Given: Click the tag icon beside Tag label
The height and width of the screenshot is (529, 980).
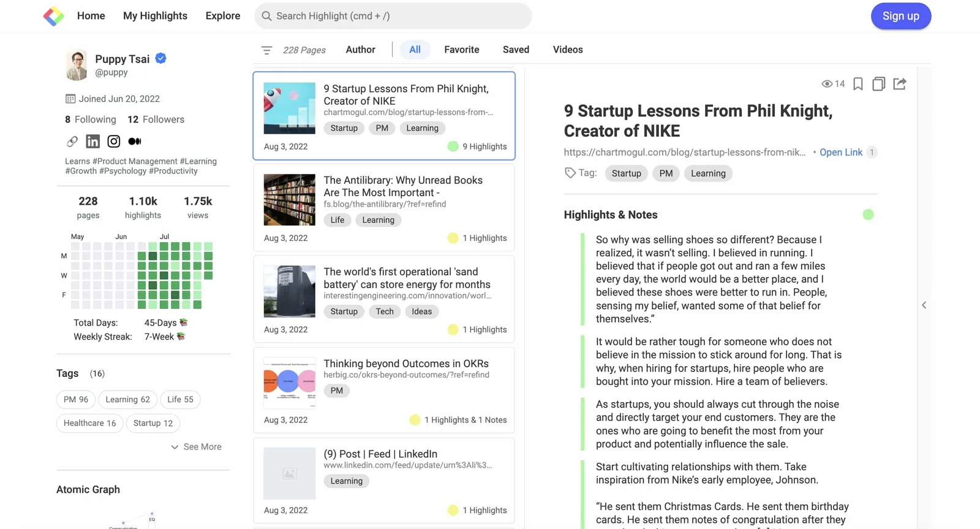Looking at the screenshot, I should coord(570,173).
